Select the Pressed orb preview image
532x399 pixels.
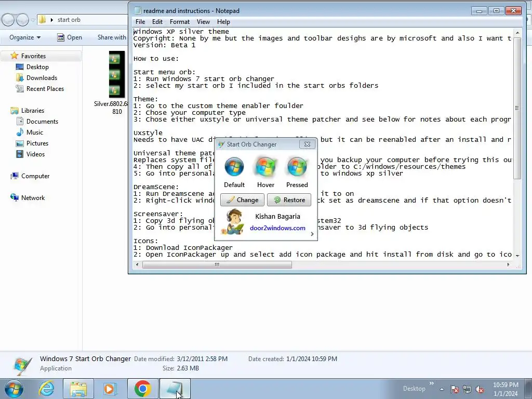(x=297, y=167)
